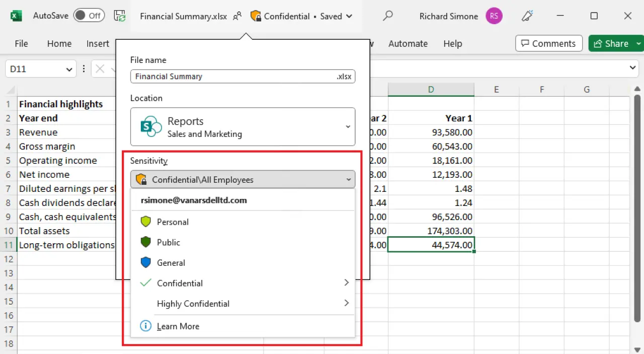Click the Confidential shield icon in title bar
Screen dimensions: 644x354
click(256, 16)
